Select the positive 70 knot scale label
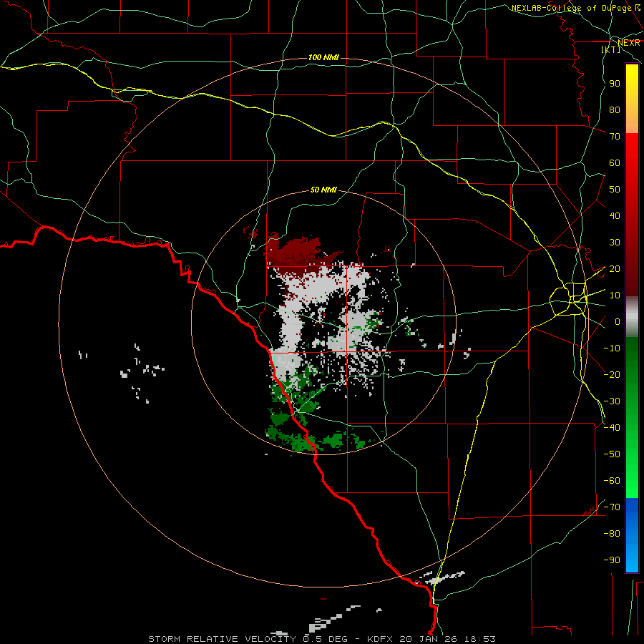Image resolution: width=644 pixels, height=644 pixels. (x=615, y=137)
